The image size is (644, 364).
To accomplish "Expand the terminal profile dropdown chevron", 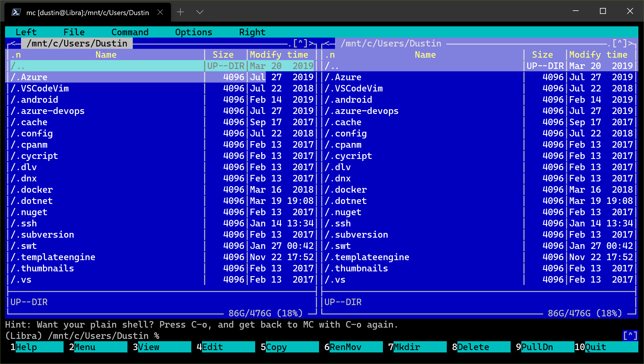I will coord(200,12).
